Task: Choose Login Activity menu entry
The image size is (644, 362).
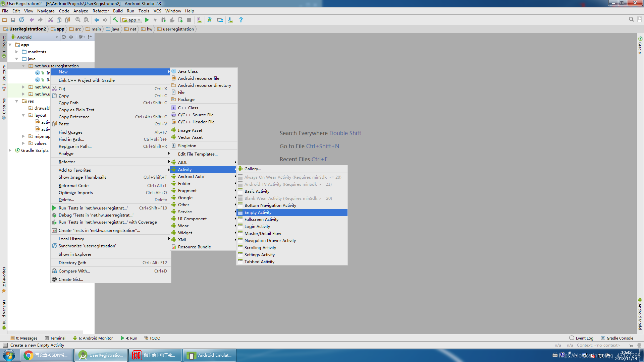Action: click(292, 226)
